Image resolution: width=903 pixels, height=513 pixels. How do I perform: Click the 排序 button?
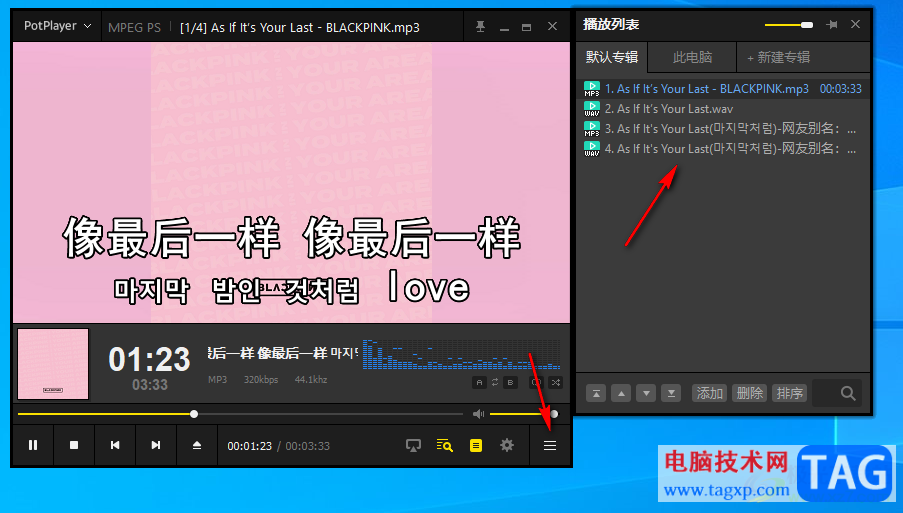[790, 393]
